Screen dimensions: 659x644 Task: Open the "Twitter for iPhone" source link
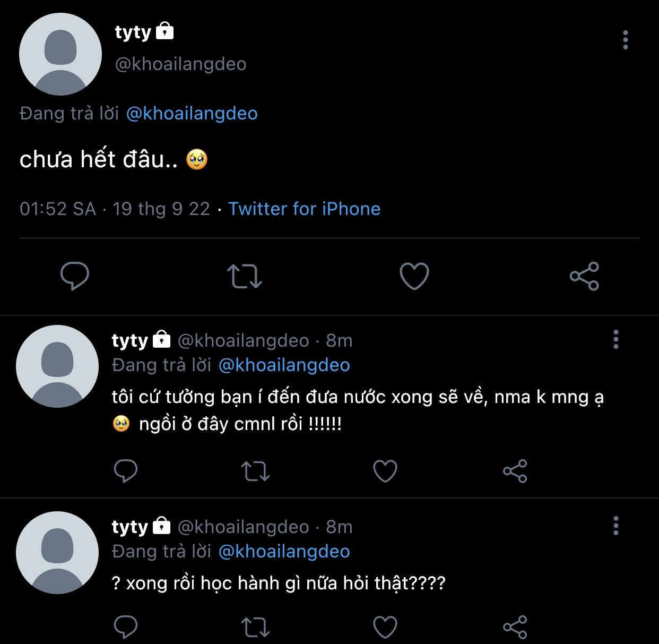304,209
